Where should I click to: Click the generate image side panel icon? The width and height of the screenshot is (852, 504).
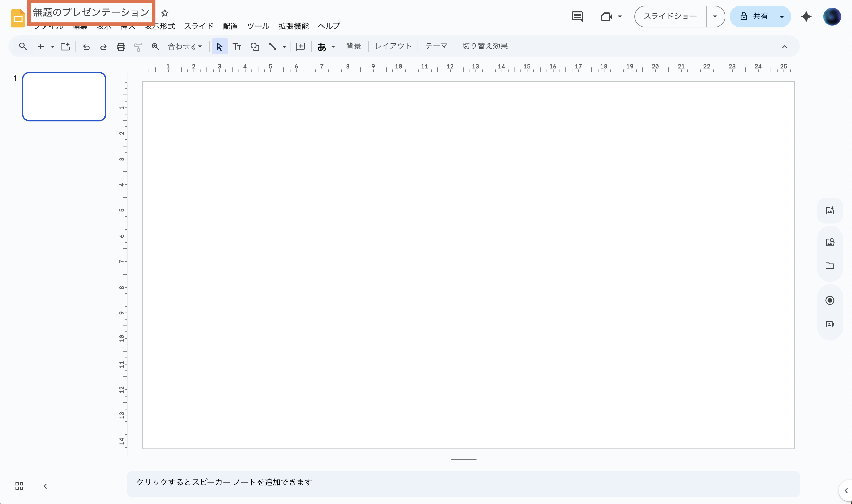(830, 210)
